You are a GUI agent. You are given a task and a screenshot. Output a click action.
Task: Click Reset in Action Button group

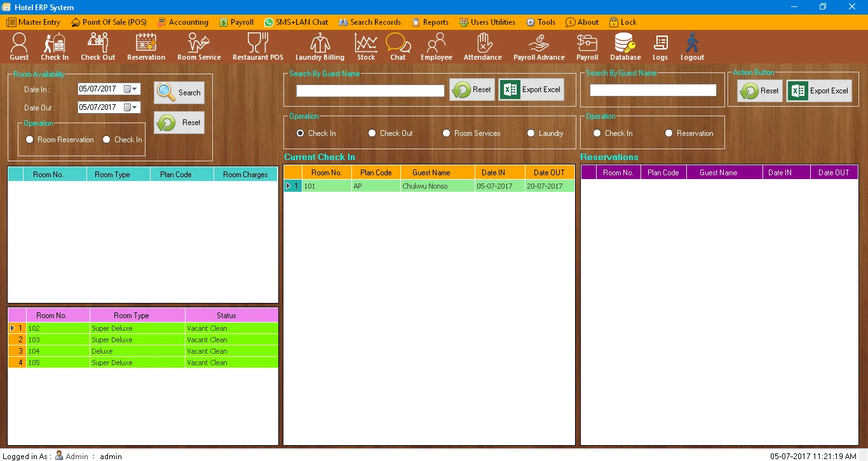click(x=760, y=91)
